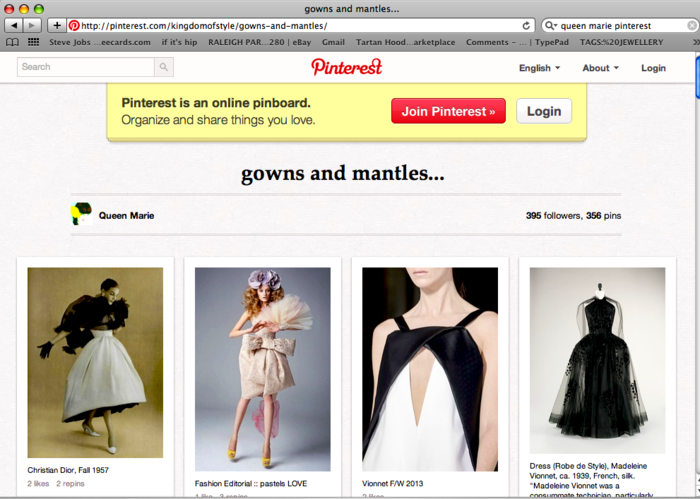
Task: Minimize window with the yellow button
Action: pyautogui.click(x=24, y=8)
